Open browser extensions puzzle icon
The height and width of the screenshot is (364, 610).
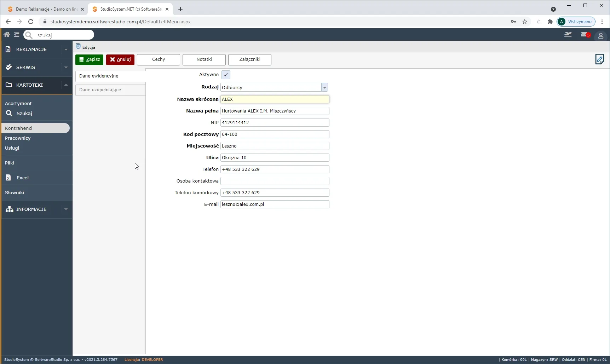click(x=550, y=22)
